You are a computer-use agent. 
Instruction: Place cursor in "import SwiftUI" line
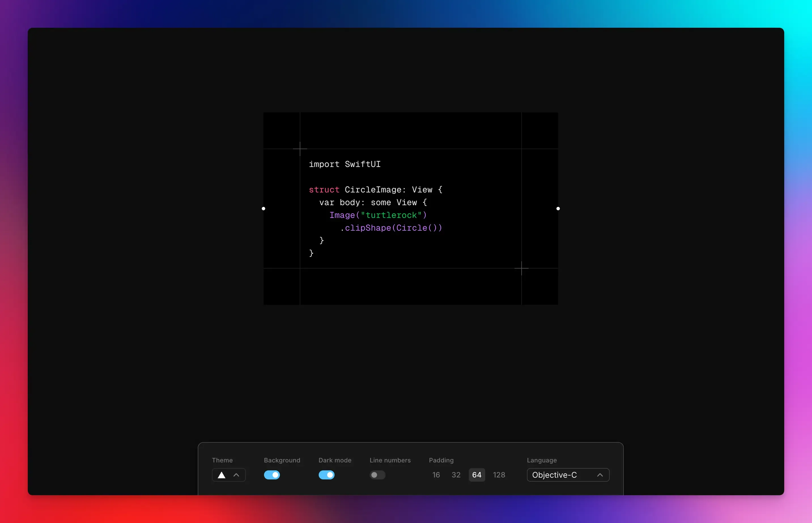pos(344,164)
